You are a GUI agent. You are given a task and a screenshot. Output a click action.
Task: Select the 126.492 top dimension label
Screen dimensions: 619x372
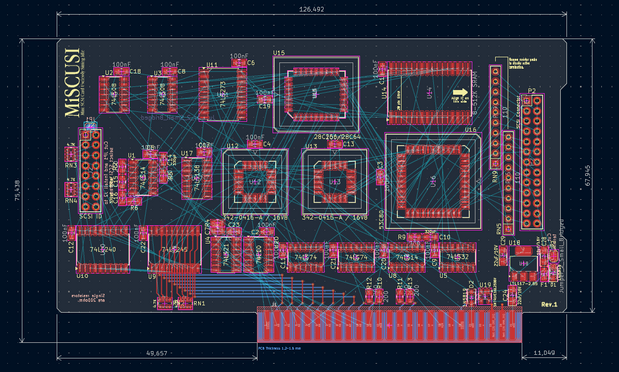(311, 9)
